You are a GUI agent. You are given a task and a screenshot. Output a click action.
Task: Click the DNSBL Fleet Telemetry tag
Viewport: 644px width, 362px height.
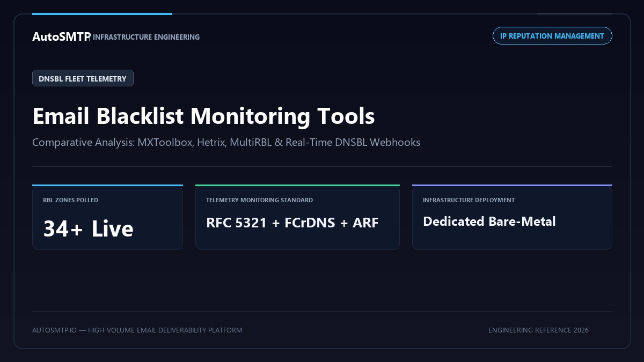point(83,78)
